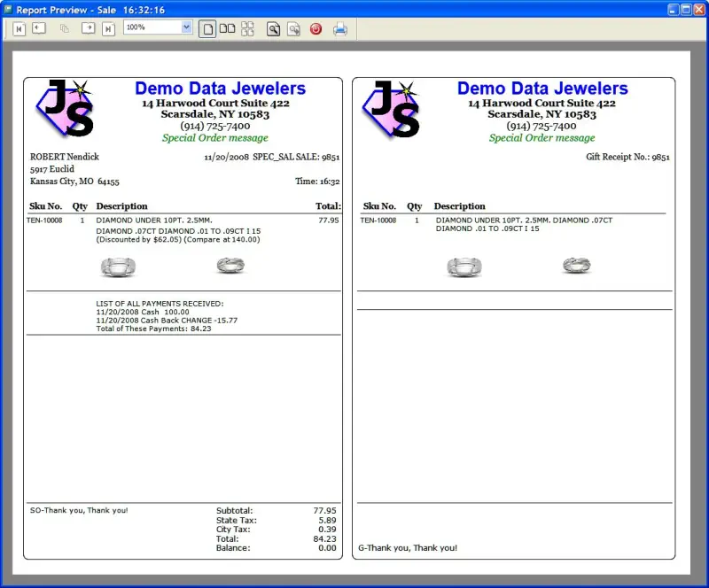Go to the first page of the report
Screen dimensions: 709x588
point(19,29)
